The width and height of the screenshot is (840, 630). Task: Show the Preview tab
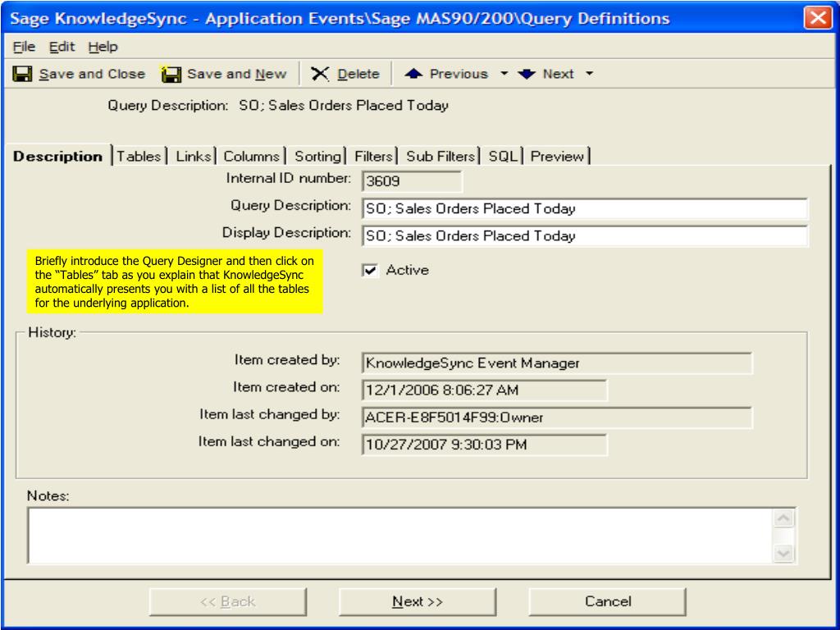tap(557, 156)
